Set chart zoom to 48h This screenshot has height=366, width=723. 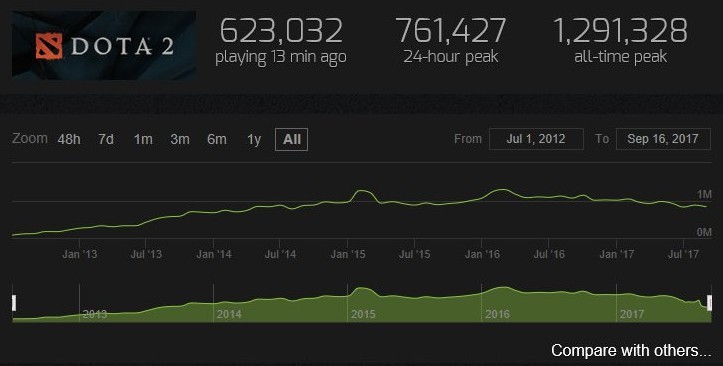[69, 139]
